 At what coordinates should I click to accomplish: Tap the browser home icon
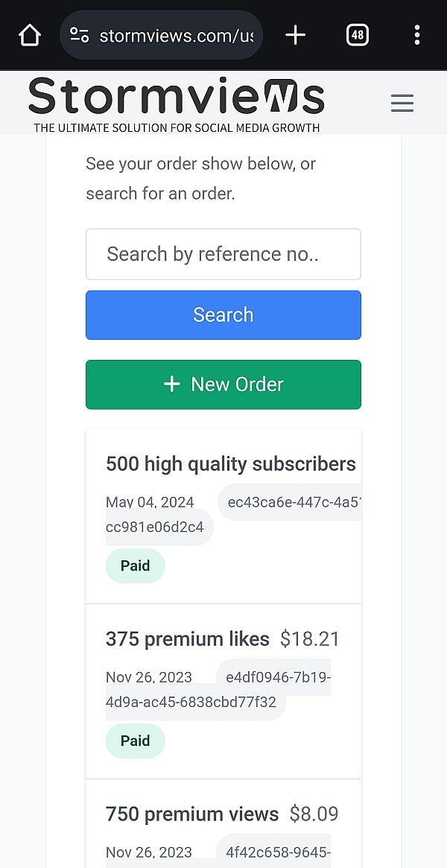(x=29, y=35)
